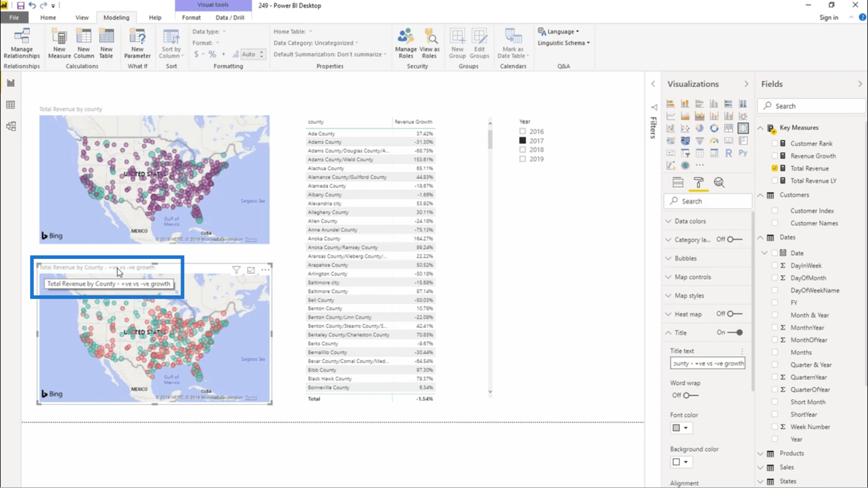Check the 2019 year slicer box

(x=522, y=159)
